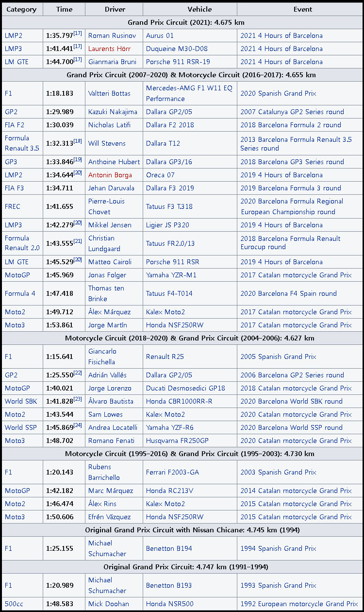The height and width of the screenshot is (612, 364).
Task: Open the Romano Fenati rider link
Action: [x=111, y=441]
